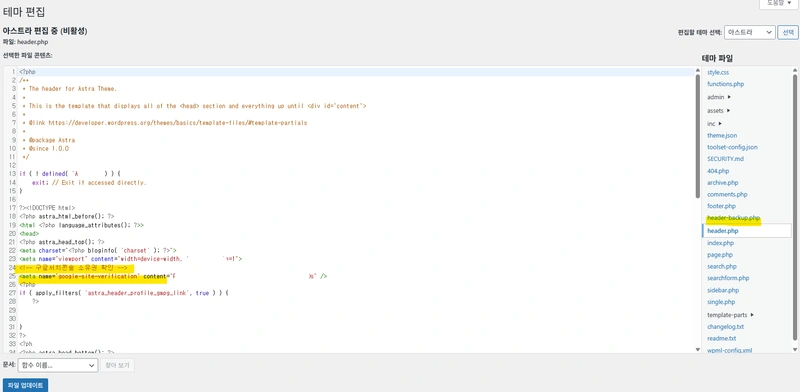Open readme.txt file
The width and height of the screenshot is (800, 392).
pos(721,338)
